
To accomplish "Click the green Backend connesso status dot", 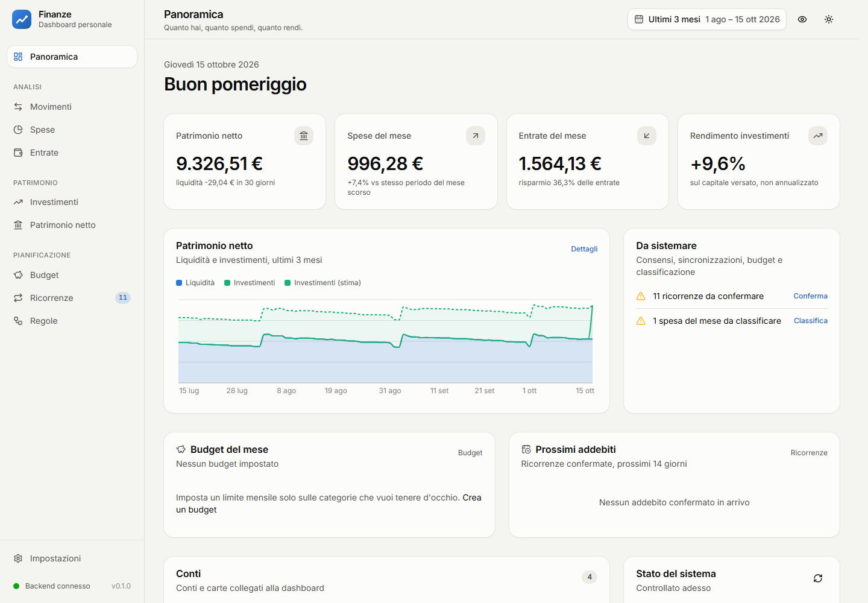I will point(16,586).
